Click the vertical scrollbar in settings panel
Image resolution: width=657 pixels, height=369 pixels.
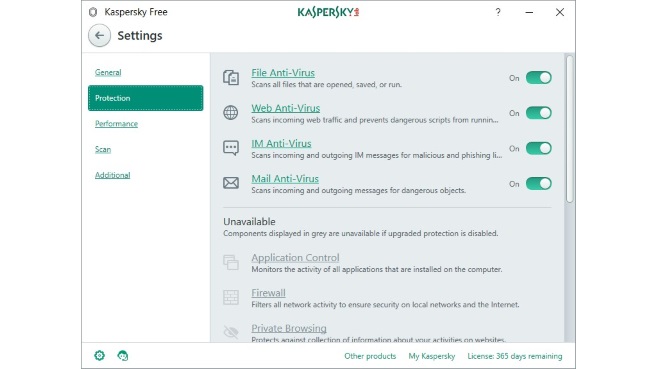click(x=569, y=129)
